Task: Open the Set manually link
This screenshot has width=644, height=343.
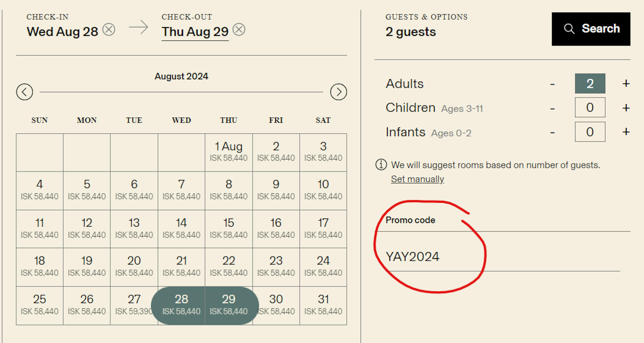Action: [417, 179]
